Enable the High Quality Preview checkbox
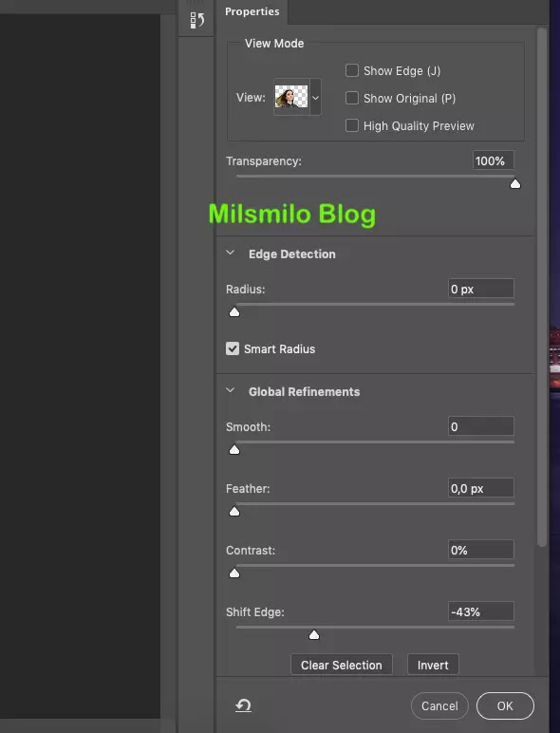The height and width of the screenshot is (733, 560). pyautogui.click(x=351, y=125)
